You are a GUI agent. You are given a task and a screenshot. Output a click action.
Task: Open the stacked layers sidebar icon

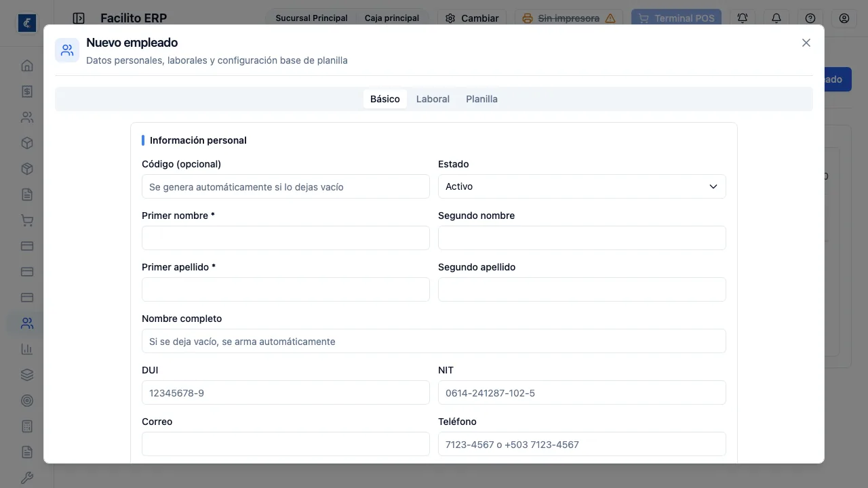pos(27,375)
